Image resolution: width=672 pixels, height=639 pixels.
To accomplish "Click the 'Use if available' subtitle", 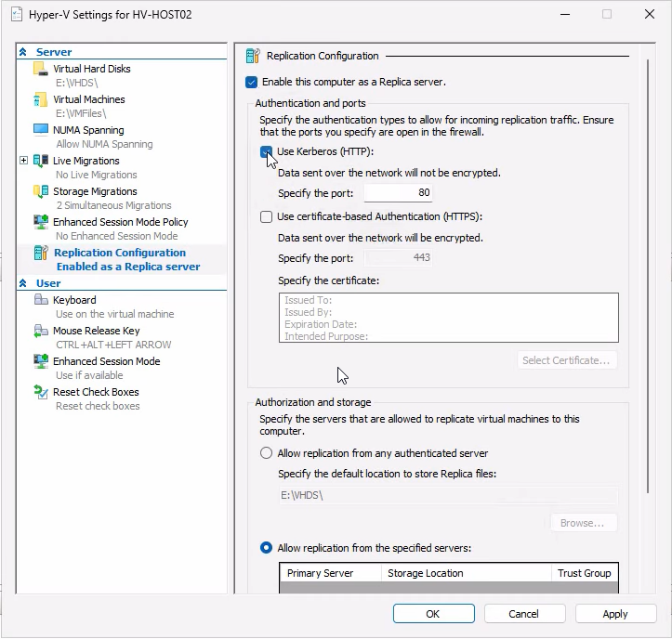I will pos(89,375).
